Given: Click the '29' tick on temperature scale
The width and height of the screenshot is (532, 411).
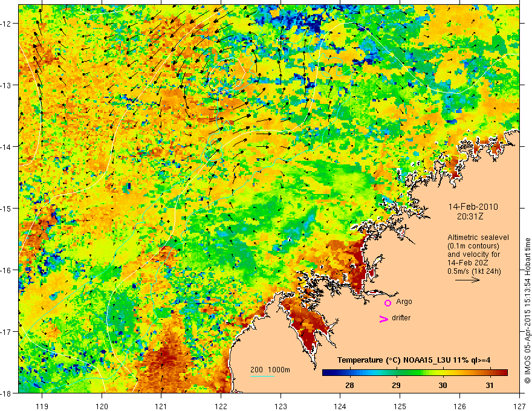Looking at the screenshot, I should click(396, 385).
